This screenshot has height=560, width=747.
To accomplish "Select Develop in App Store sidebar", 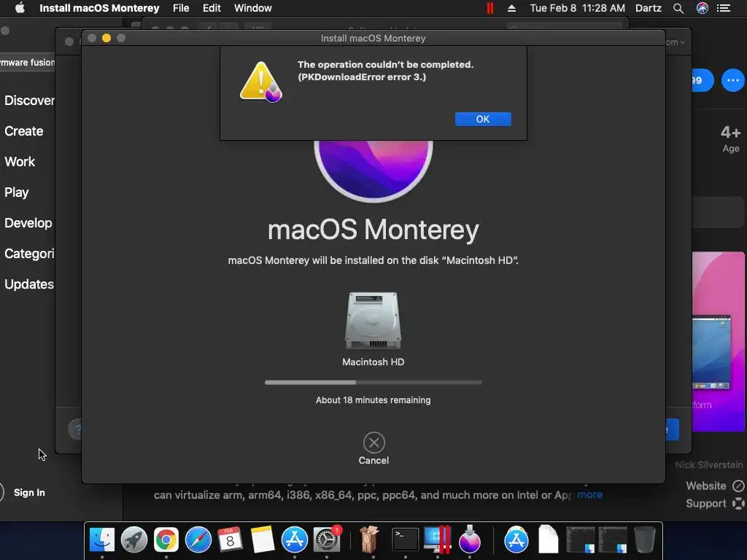I will pos(28,223).
